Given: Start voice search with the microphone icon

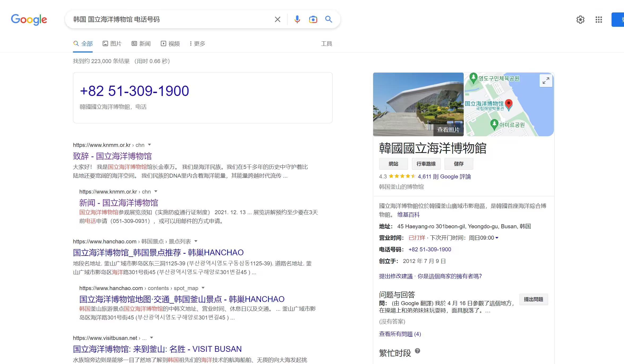Looking at the screenshot, I should click(x=297, y=19).
